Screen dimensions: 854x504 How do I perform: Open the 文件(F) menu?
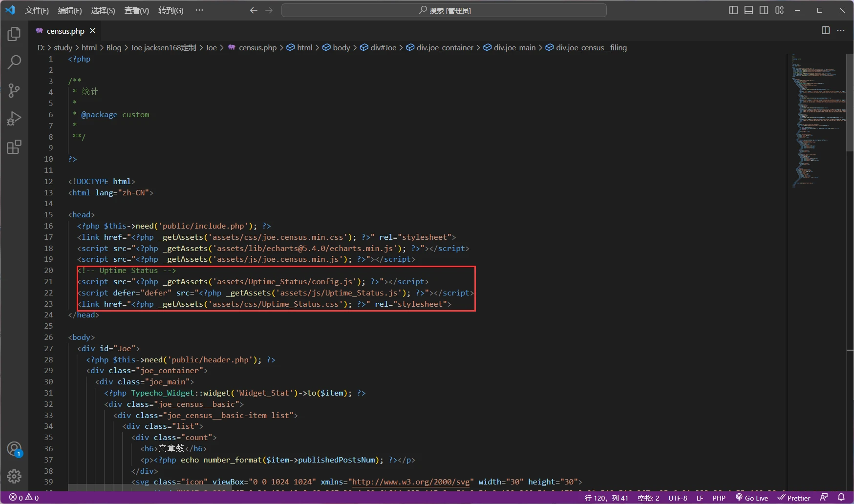37,10
